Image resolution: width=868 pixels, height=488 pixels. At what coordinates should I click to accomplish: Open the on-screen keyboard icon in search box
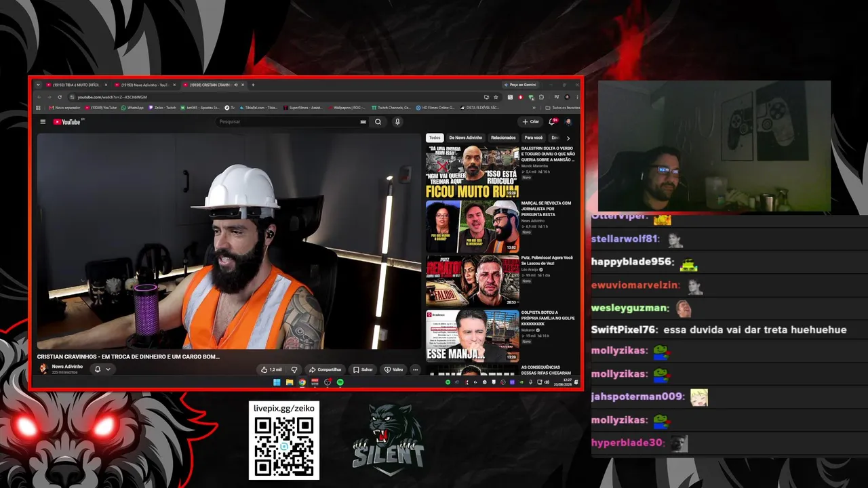pos(363,122)
